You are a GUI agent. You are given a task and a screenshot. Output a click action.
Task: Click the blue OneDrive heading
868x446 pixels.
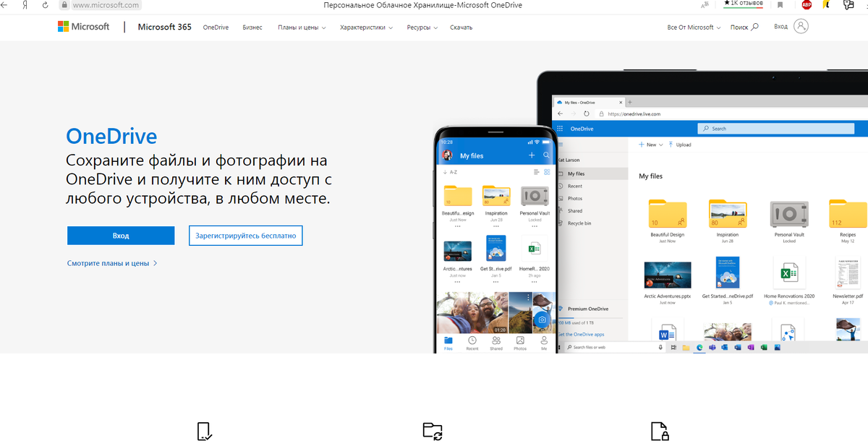(x=111, y=137)
